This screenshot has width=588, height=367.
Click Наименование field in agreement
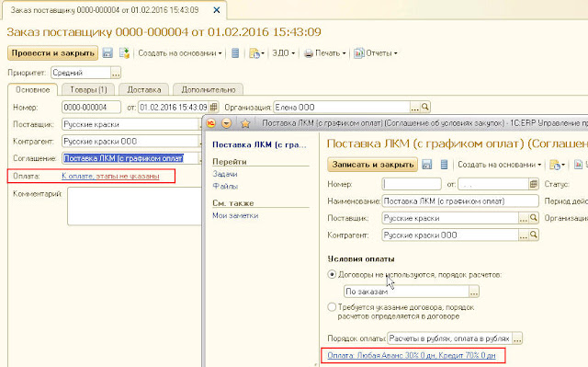click(x=460, y=201)
